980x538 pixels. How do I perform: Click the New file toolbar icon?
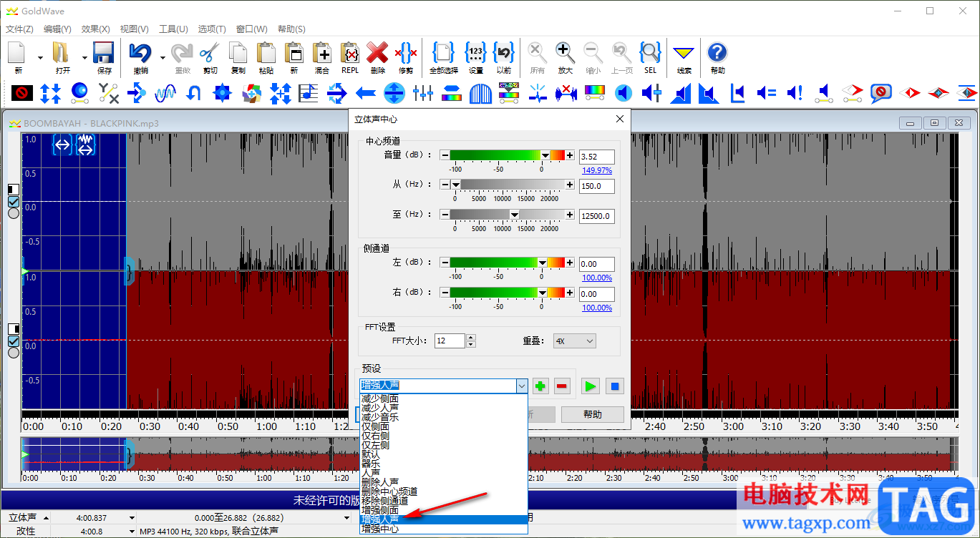[x=18, y=54]
